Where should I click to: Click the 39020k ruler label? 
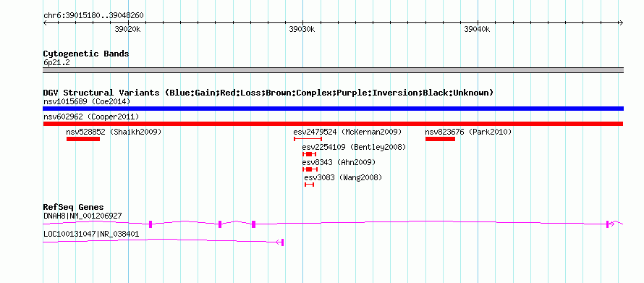tap(128, 29)
